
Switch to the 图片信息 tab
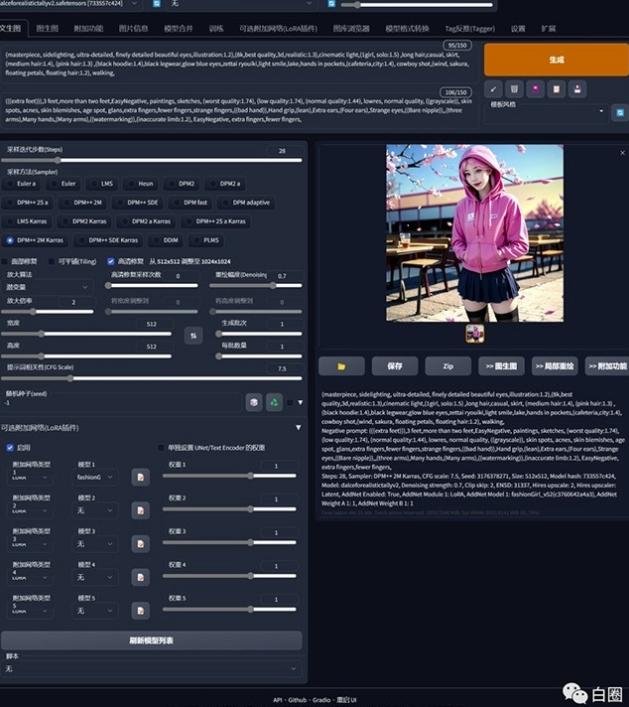coord(133,29)
